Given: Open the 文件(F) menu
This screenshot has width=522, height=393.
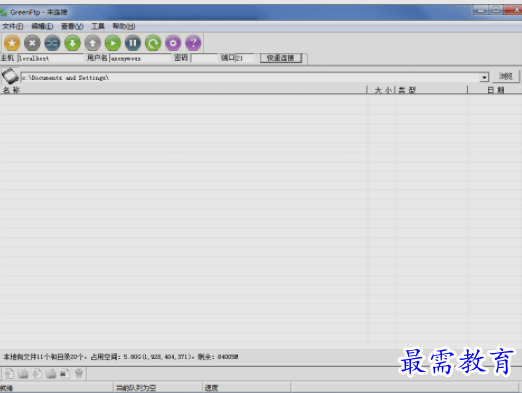Looking at the screenshot, I should (x=13, y=26).
